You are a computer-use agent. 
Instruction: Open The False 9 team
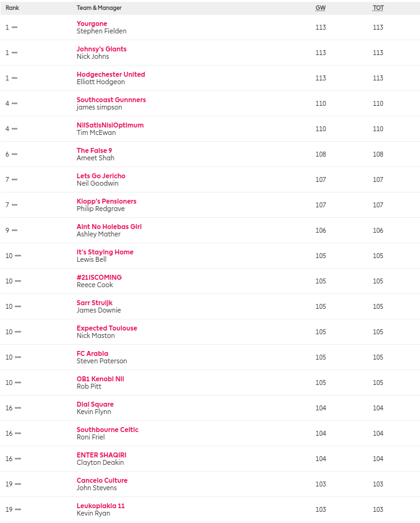point(94,150)
